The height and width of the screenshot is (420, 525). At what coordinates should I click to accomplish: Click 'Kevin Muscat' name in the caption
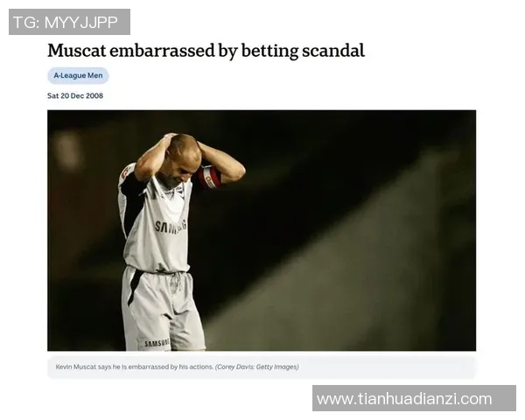[x=76, y=367]
